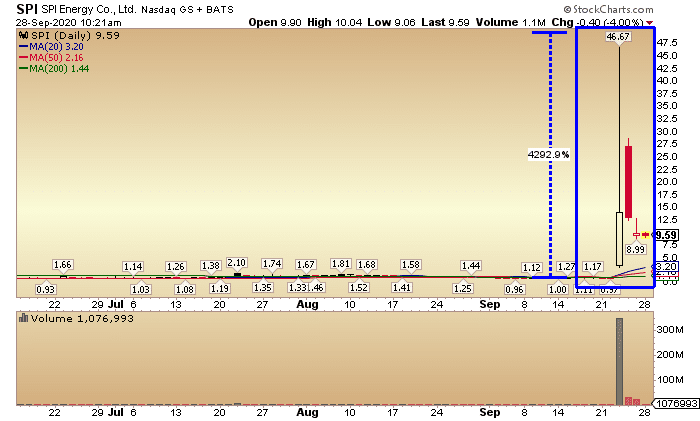The width and height of the screenshot is (700, 421).
Task: Click the 0.93 price label
Action: click(x=46, y=289)
